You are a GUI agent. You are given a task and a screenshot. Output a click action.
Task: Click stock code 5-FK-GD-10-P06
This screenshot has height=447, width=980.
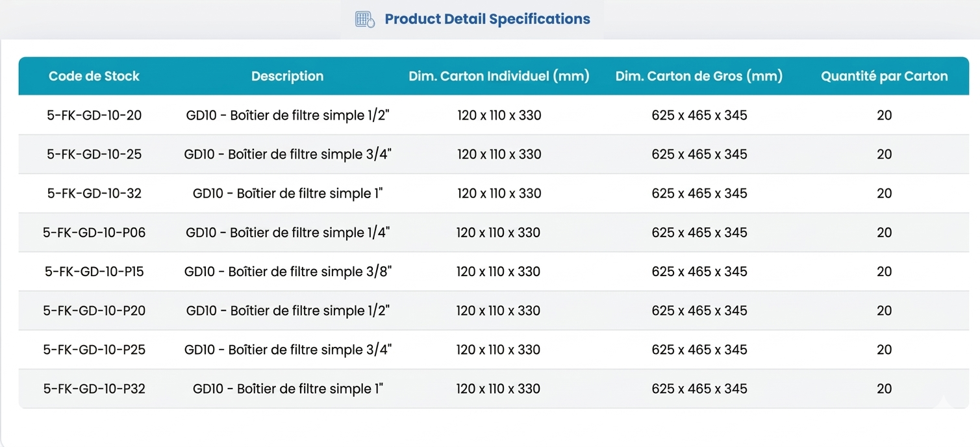click(x=94, y=233)
